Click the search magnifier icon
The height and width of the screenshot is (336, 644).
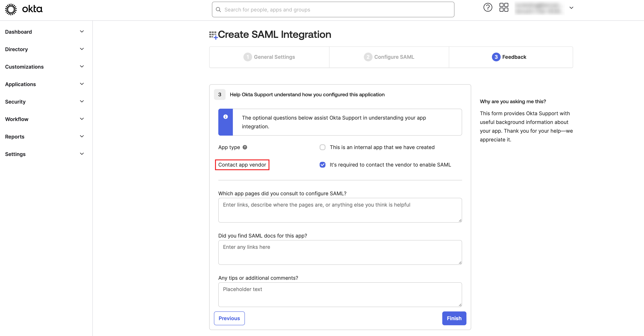(x=218, y=10)
